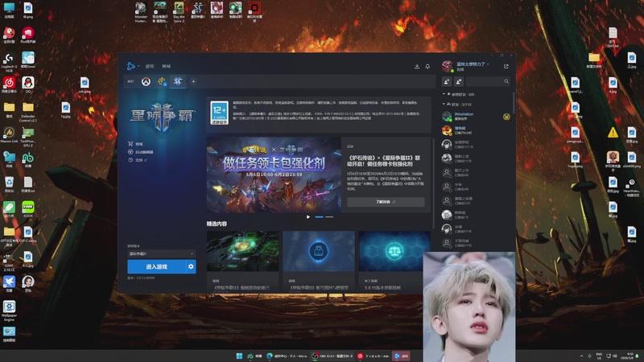The height and width of the screenshot is (362, 644).
Task: Open the Overwatch game tab icon
Action: coord(146,82)
